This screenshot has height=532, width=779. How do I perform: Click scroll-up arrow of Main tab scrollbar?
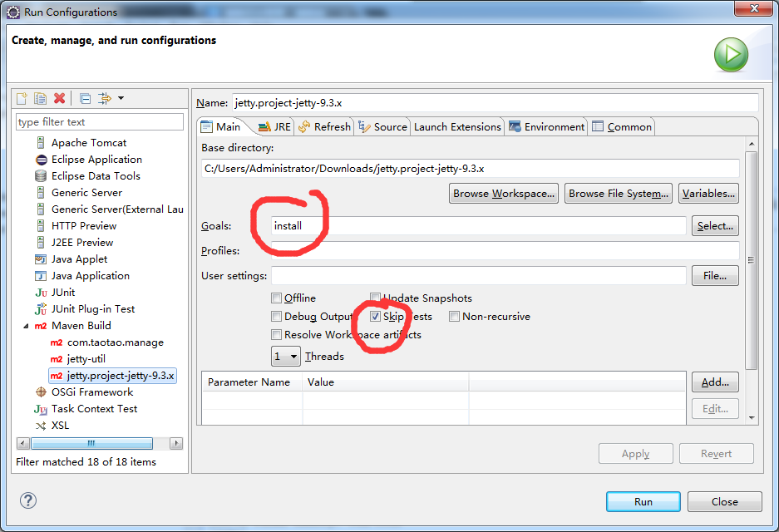pyautogui.click(x=752, y=144)
